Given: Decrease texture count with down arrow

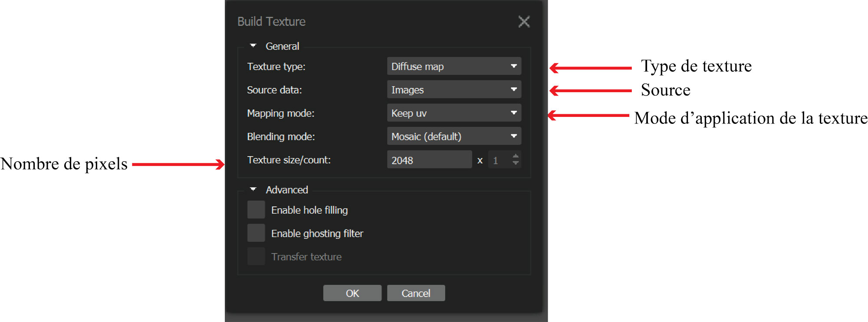Looking at the screenshot, I should [x=516, y=163].
